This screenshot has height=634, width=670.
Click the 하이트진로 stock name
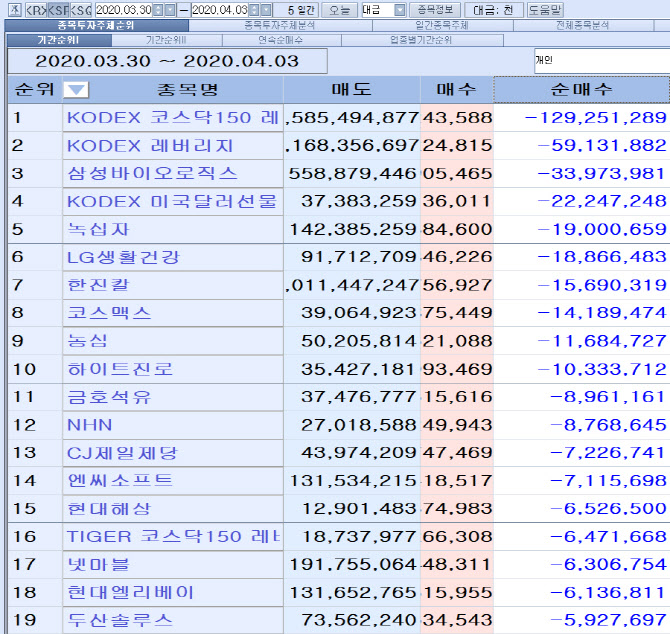[120, 369]
